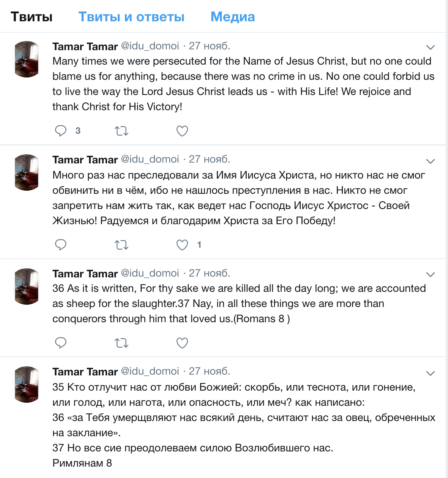Reply to the Russian 'Много раз' tweet
This screenshot has height=478, width=448.
point(61,245)
